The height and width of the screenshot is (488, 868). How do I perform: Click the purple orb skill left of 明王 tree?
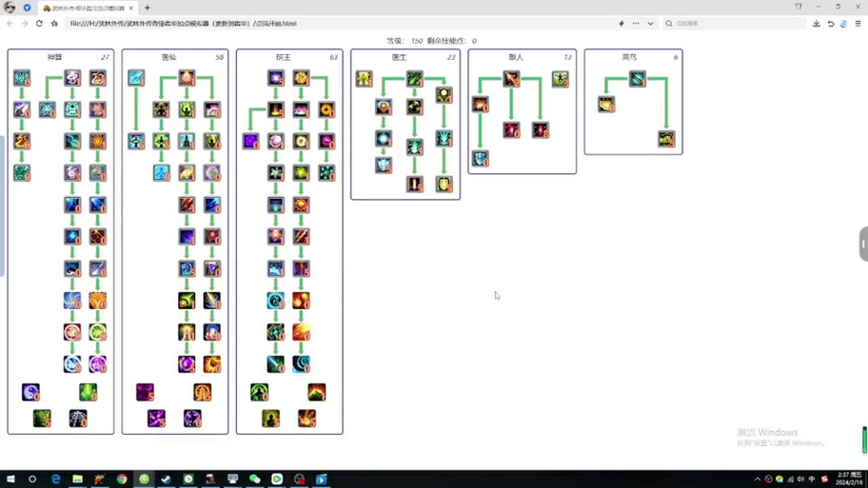coord(250,141)
